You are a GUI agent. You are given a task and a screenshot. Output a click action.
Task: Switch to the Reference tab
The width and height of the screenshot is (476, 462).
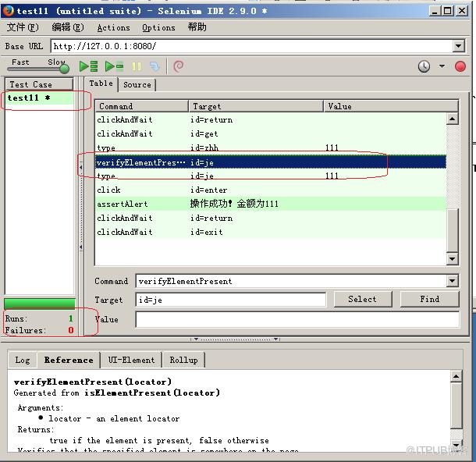click(x=69, y=360)
